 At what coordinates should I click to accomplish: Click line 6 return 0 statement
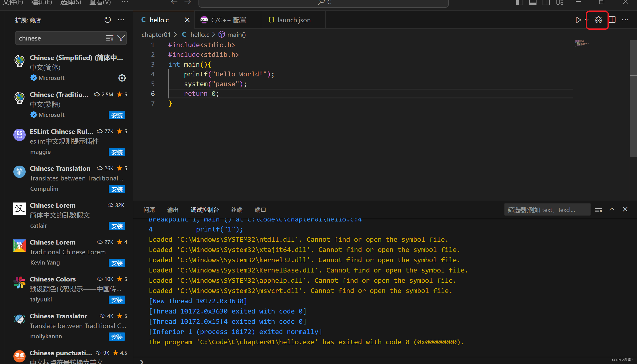(x=201, y=94)
